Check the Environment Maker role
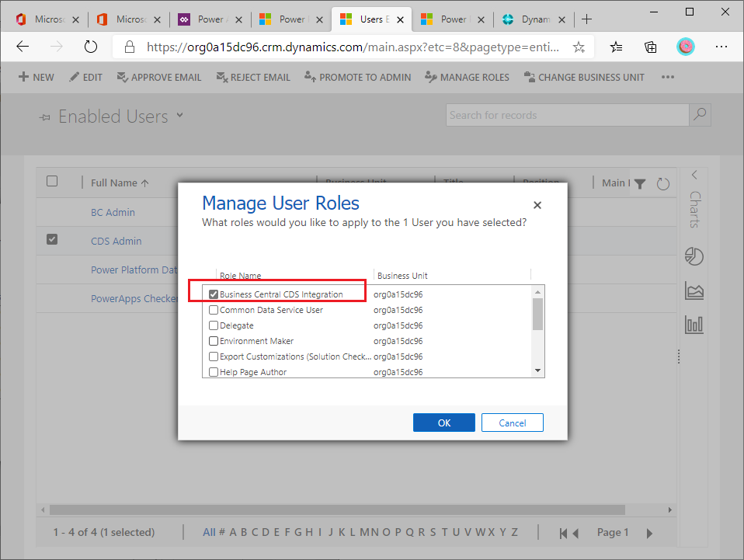This screenshot has height=560, width=744. click(x=214, y=341)
